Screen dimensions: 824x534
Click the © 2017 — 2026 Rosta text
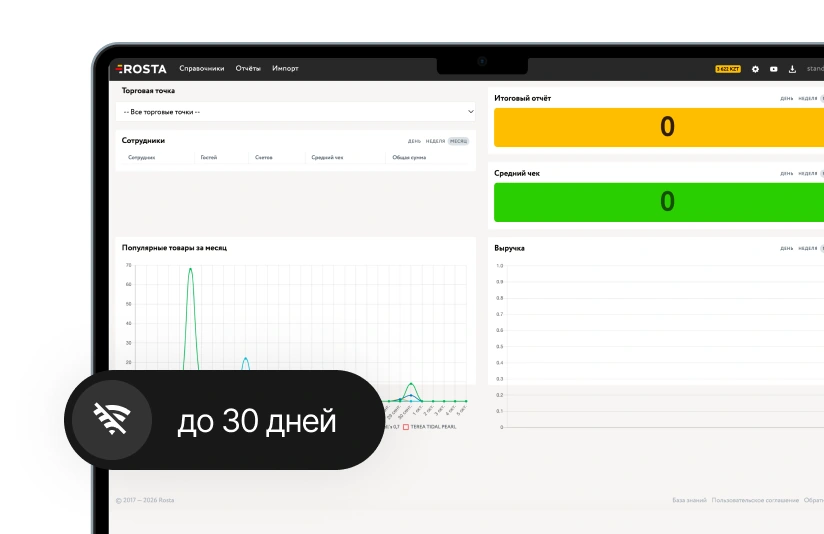coord(145,500)
